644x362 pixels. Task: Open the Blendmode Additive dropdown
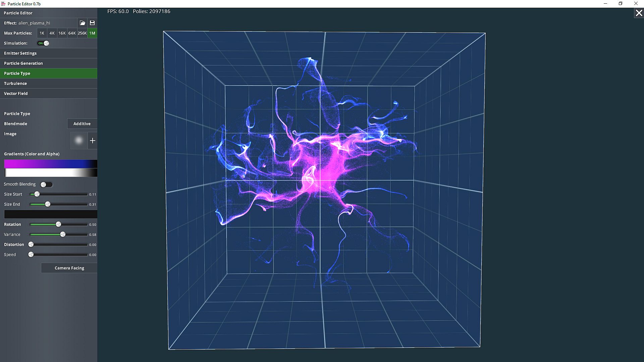pyautogui.click(x=82, y=124)
